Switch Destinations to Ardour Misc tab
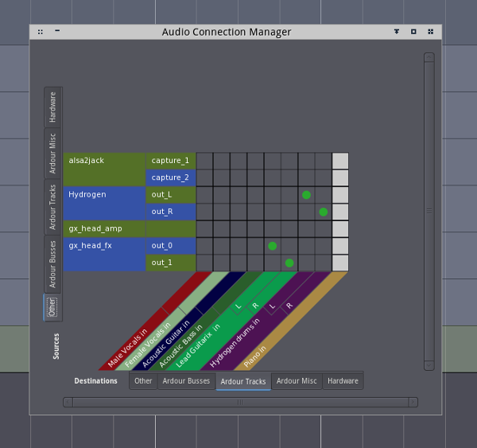The height and width of the screenshot is (448, 477). [x=297, y=380]
